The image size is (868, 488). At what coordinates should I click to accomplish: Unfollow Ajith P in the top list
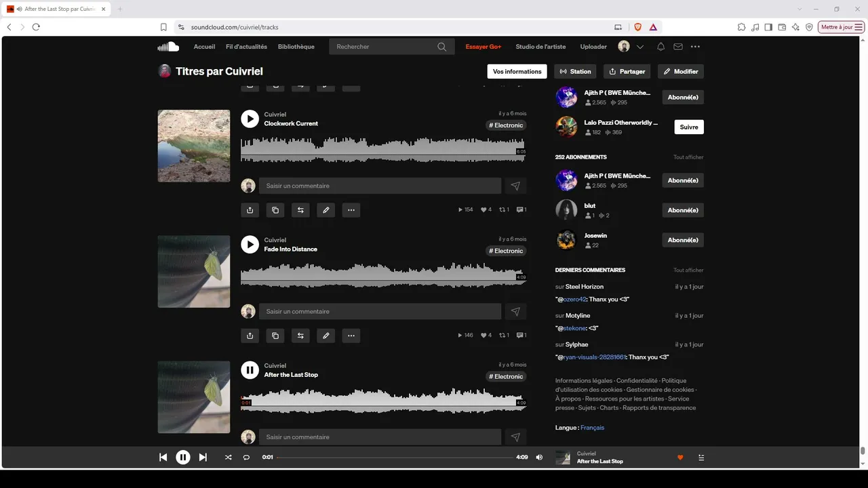(683, 97)
